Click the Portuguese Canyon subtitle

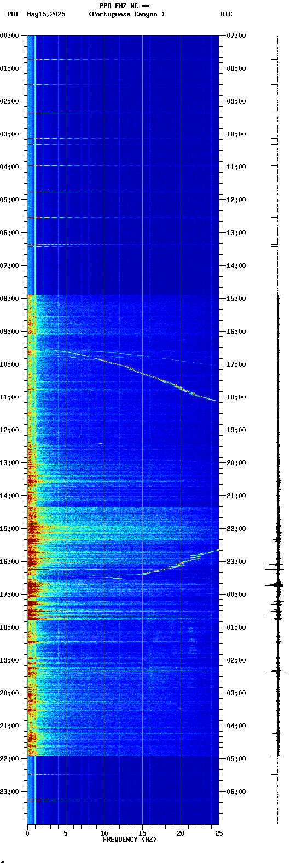click(126, 14)
